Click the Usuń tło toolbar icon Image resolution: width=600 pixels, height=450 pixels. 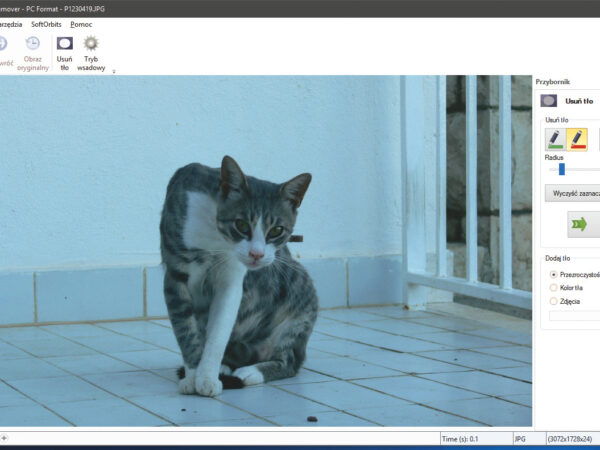(x=64, y=44)
